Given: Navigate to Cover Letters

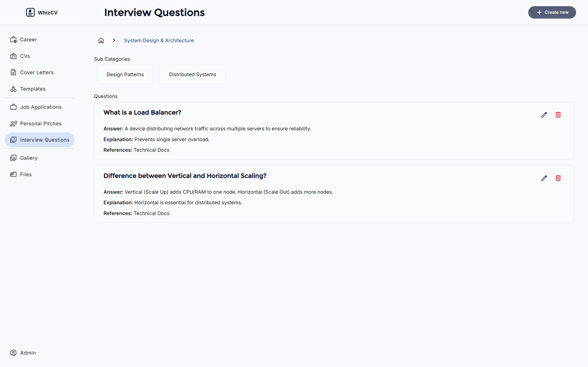Looking at the screenshot, I should coord(39,72).
